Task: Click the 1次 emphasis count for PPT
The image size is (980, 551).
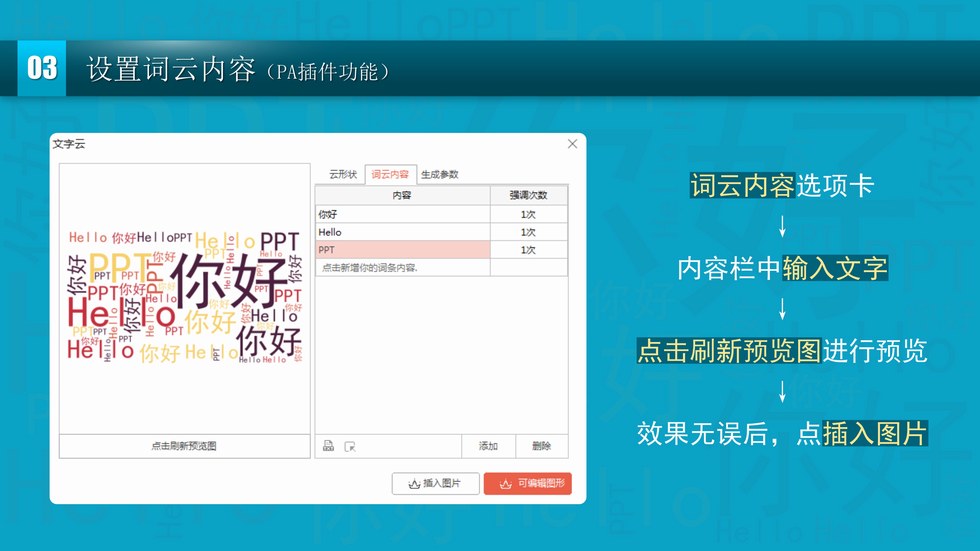Action: [x=528, y=250]
